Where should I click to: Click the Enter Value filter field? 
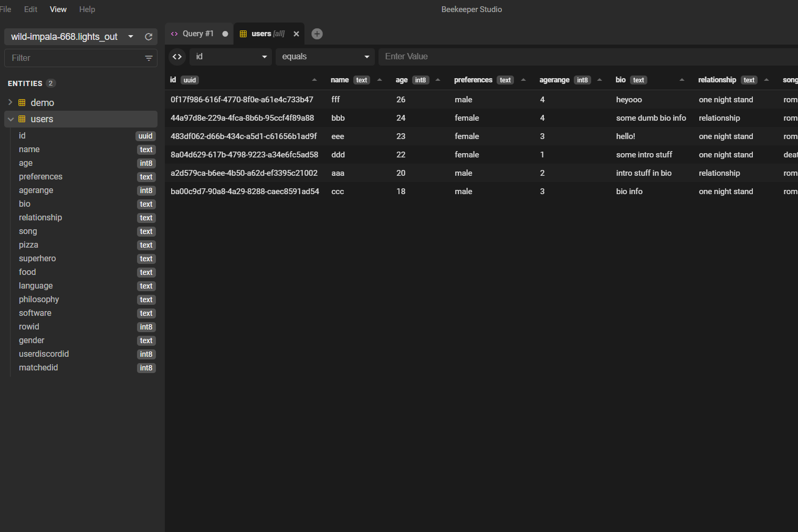pos(588,57)
